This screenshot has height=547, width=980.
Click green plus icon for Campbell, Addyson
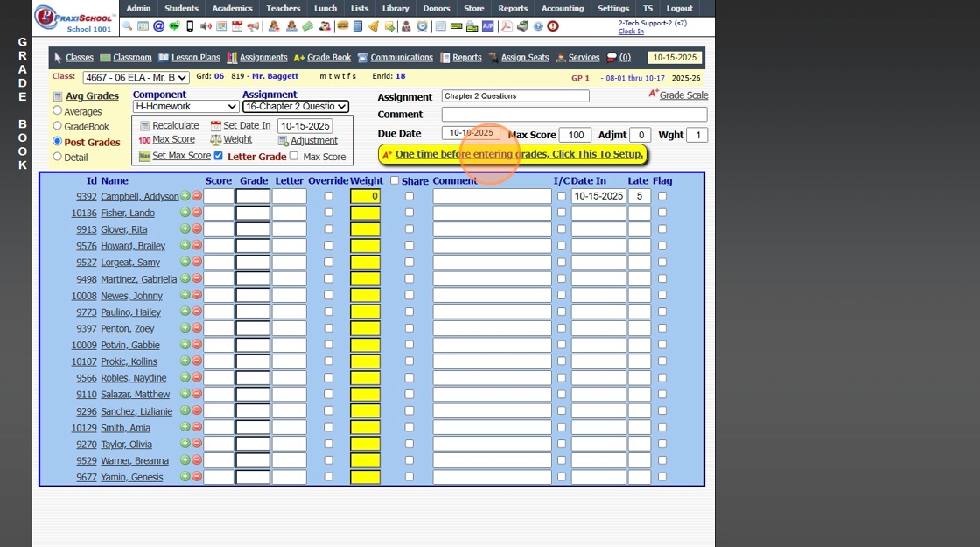(185, 196)
